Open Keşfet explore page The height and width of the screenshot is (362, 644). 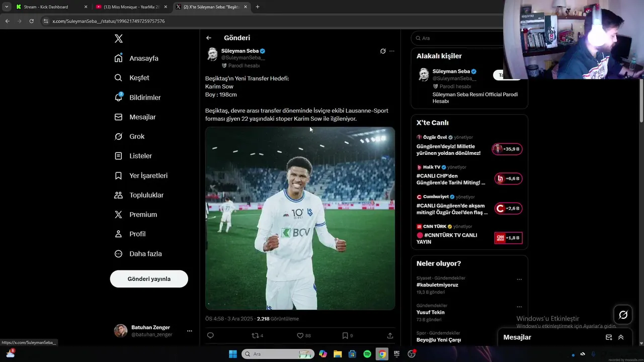132,78
